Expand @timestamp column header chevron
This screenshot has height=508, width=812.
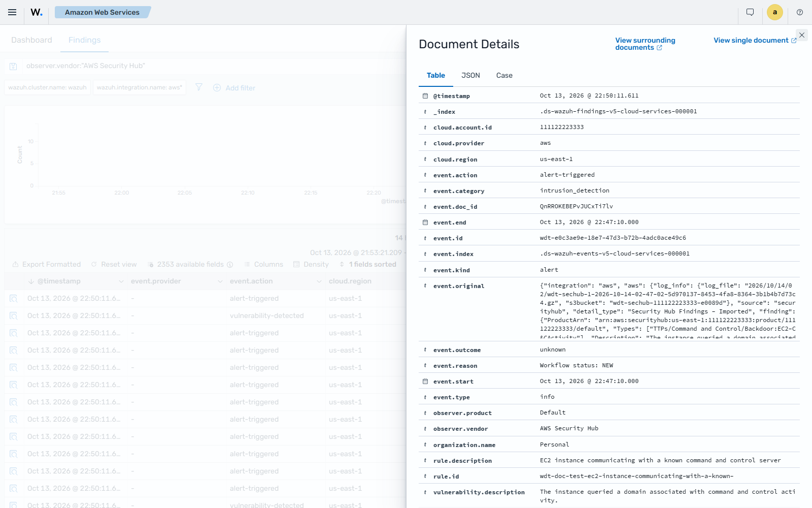tap(121, 281)
